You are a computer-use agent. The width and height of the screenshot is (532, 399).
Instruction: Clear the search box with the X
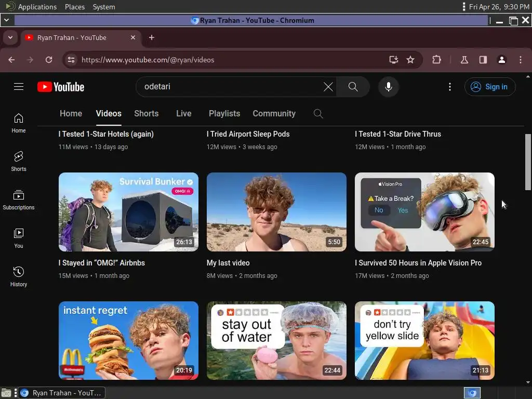click(x=328, y=87)
